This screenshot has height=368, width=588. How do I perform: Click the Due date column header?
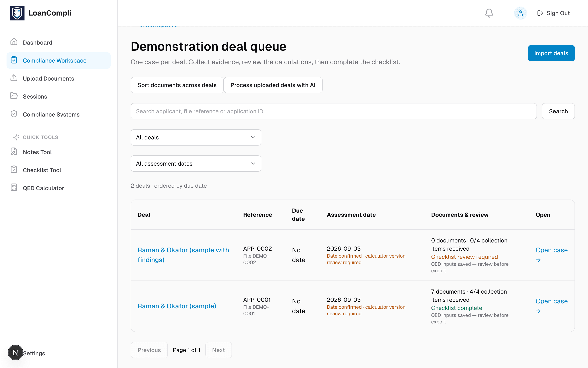click(298, 215)
